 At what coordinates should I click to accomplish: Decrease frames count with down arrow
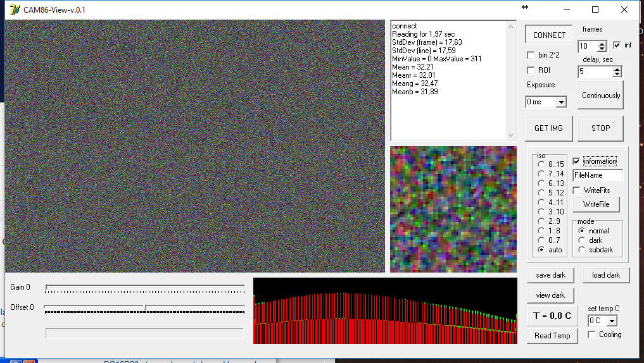tap(602, 49)
